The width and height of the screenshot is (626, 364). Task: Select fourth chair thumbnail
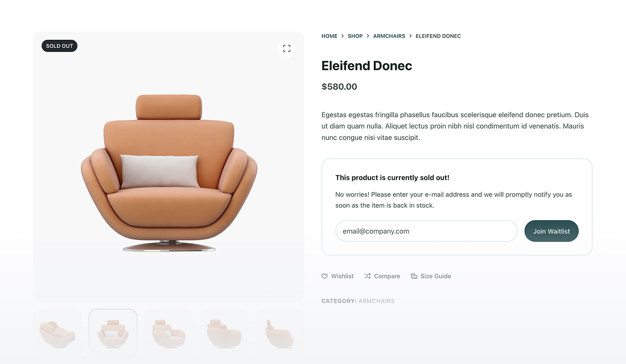click(224, 333)
